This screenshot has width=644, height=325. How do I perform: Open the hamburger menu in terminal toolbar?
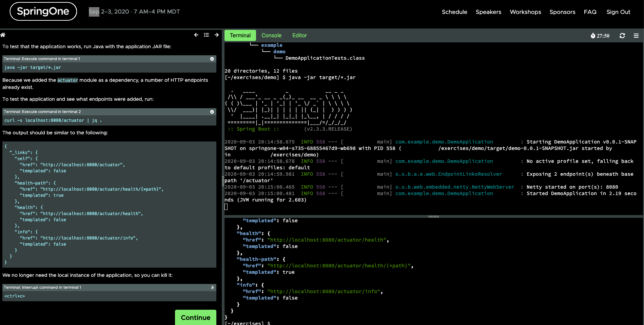click(636, 36)
